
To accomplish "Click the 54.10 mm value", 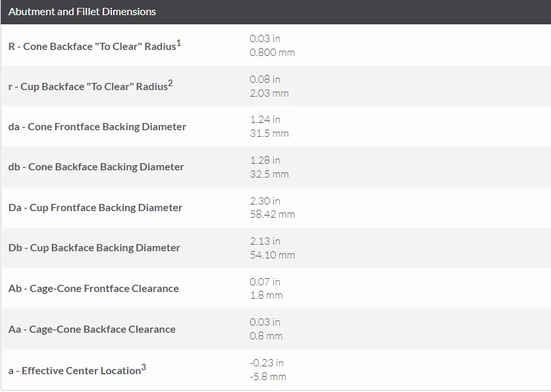I will pyautogui.click(x=272, y=255).
